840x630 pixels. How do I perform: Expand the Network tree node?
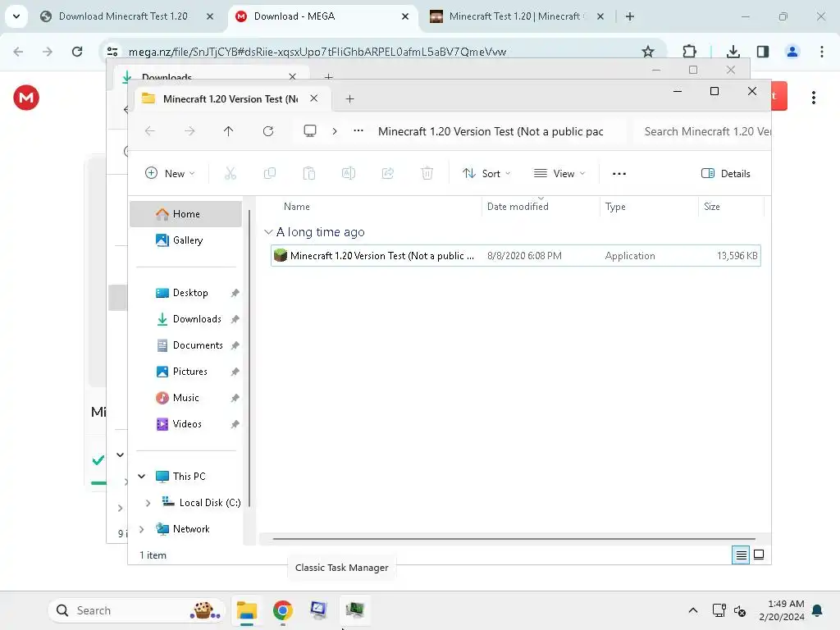tap(141, 529)
